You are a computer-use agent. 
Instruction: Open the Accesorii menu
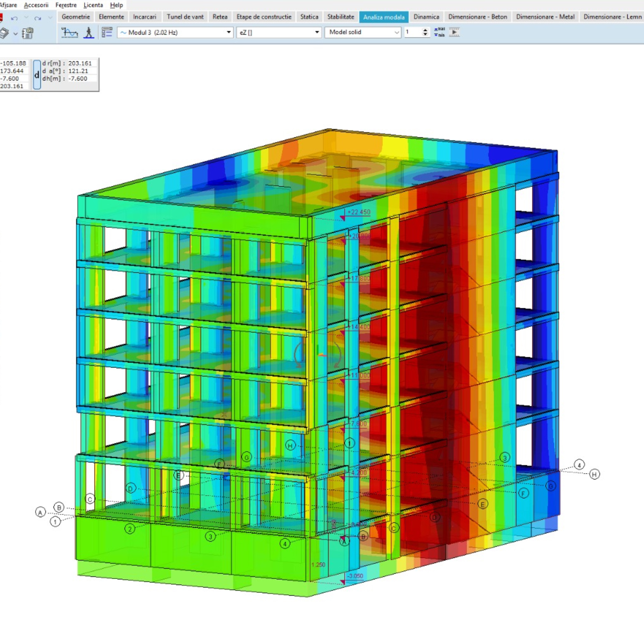pyautogui.click(x=36, y=5)
